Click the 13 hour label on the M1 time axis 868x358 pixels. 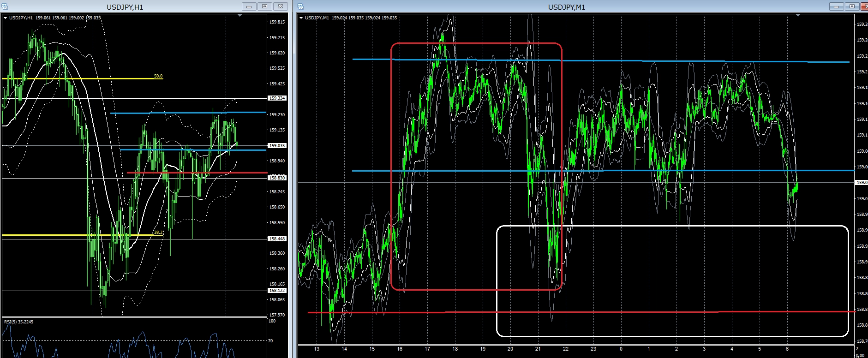point(317,349)
